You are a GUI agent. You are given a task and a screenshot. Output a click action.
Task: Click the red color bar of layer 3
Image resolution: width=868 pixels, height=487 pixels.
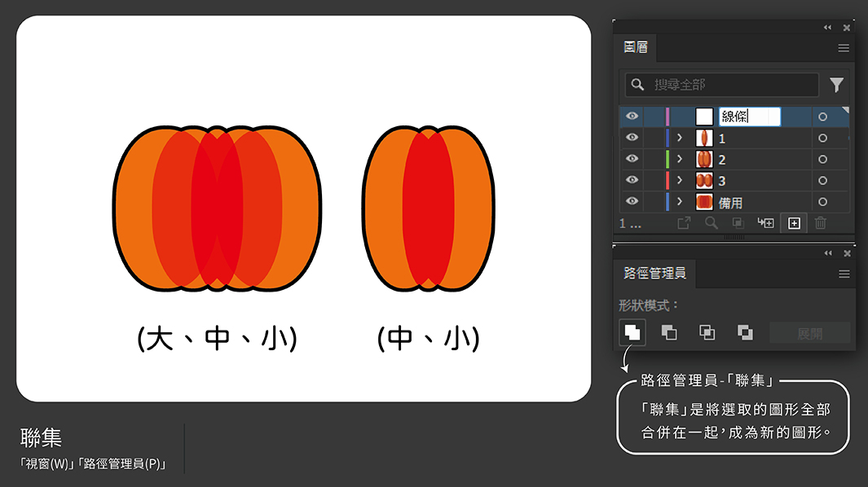click(x=668, y=181)
